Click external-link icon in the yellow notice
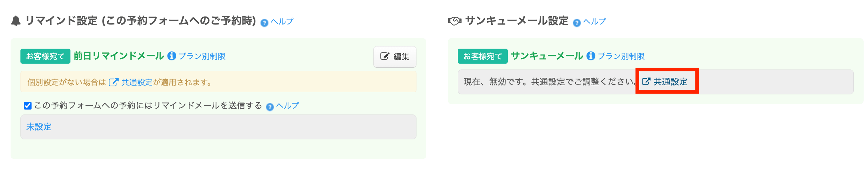 click(x=114, y=82)
